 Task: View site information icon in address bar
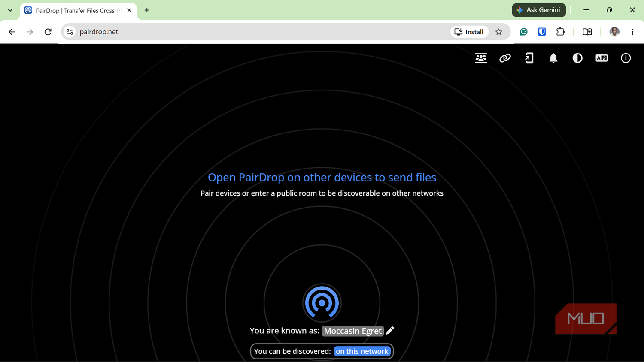(70, 32)
